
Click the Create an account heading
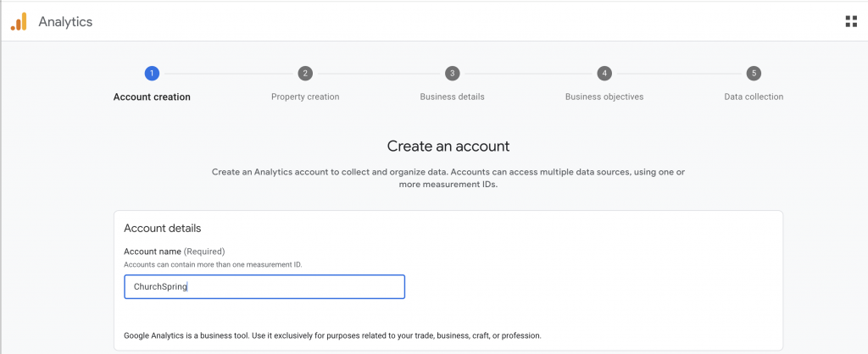coord(448,146)
